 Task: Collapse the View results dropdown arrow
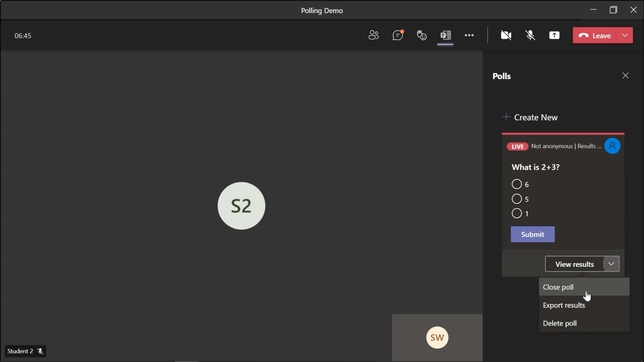pyautogui.click(x=611, y=264)
